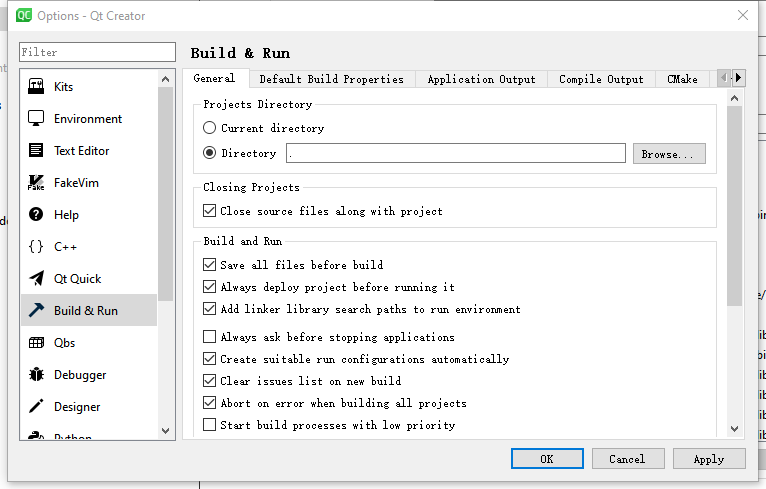Click the Browse... button
This screenshot has height=489, width=766.
point(669,154)
